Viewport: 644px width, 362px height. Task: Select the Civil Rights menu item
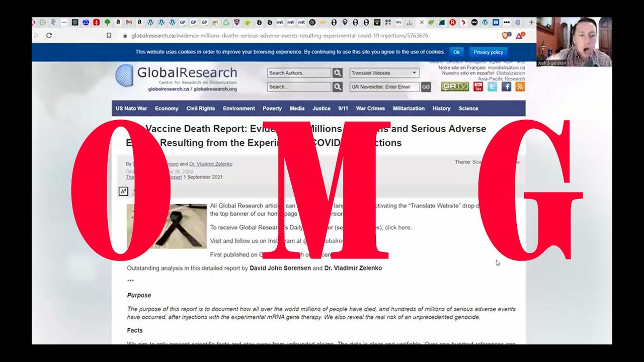point(200,109)
